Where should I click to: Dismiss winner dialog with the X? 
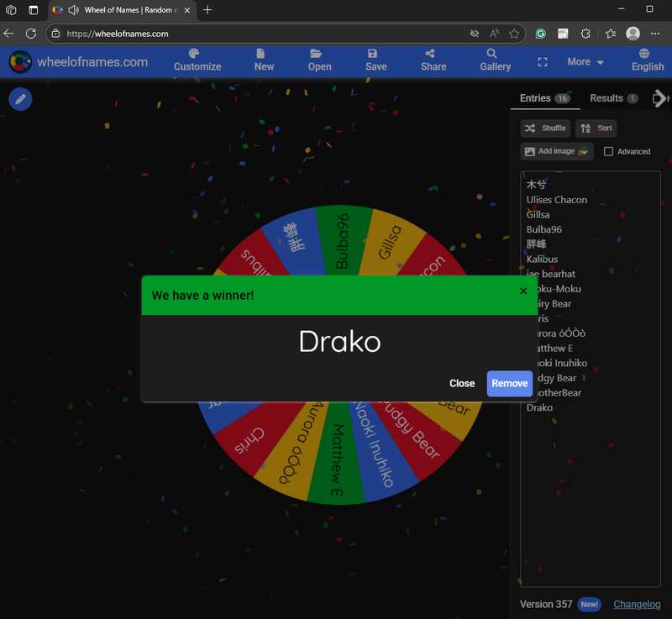point(523,291)
